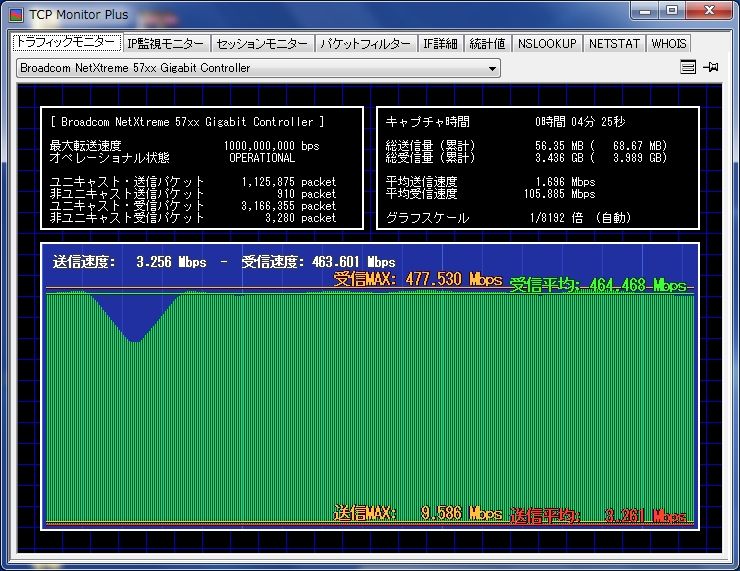Viewport: 740px width, 571px height.
Task: Toggle the always-on-top pushpin icon
Action: coord(711,68)
